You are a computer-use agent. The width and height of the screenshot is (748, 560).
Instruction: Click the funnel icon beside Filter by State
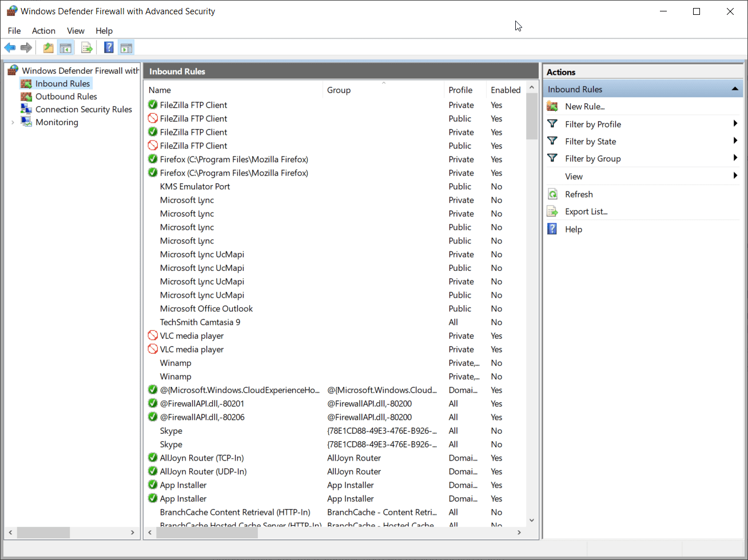552,141
